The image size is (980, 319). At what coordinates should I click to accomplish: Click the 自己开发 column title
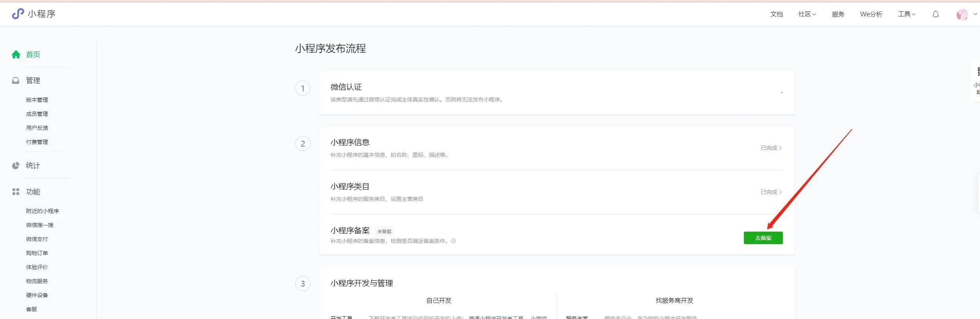click(439, 301)
